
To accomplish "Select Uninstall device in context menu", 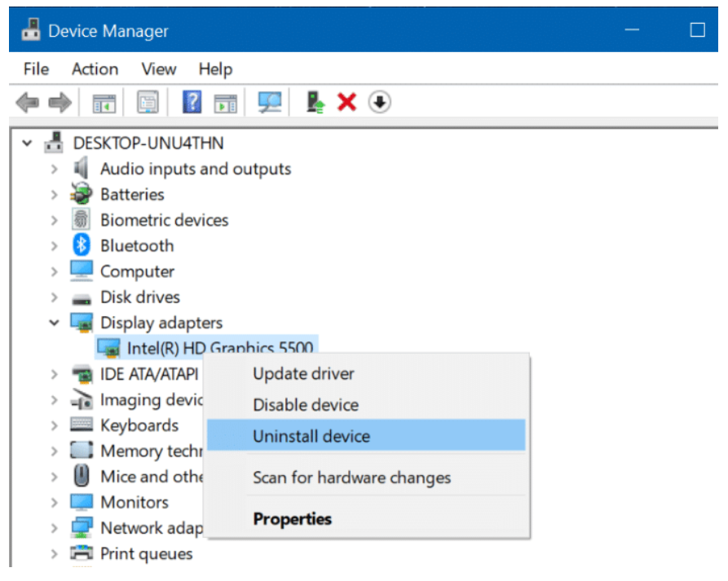I will point(367,436).
